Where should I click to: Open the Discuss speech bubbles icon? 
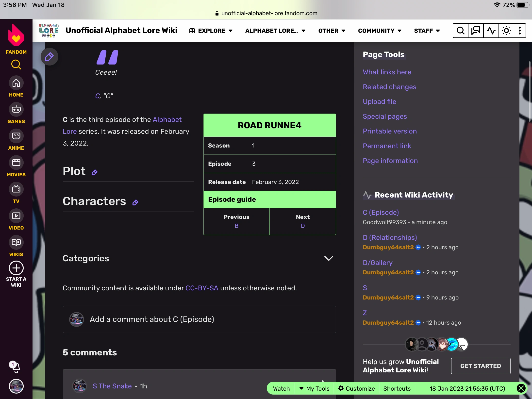coord(476,31)
